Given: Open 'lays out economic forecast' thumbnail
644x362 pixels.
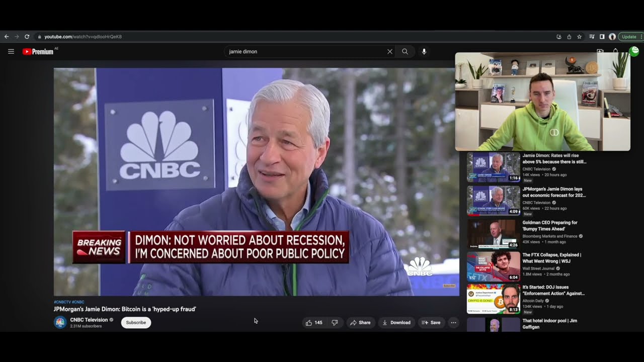Looking at the screenshot, I should (494, 201).
